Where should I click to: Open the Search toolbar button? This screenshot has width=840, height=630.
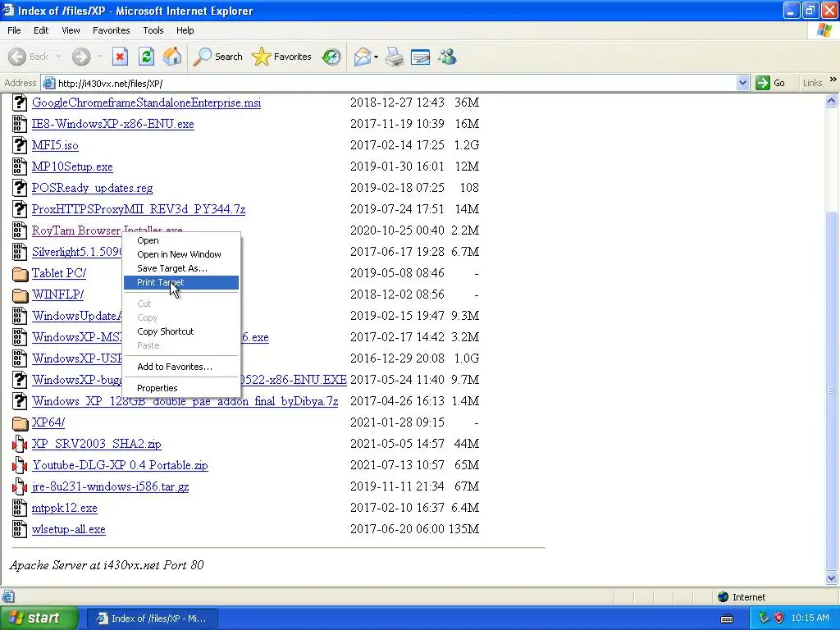217,57
